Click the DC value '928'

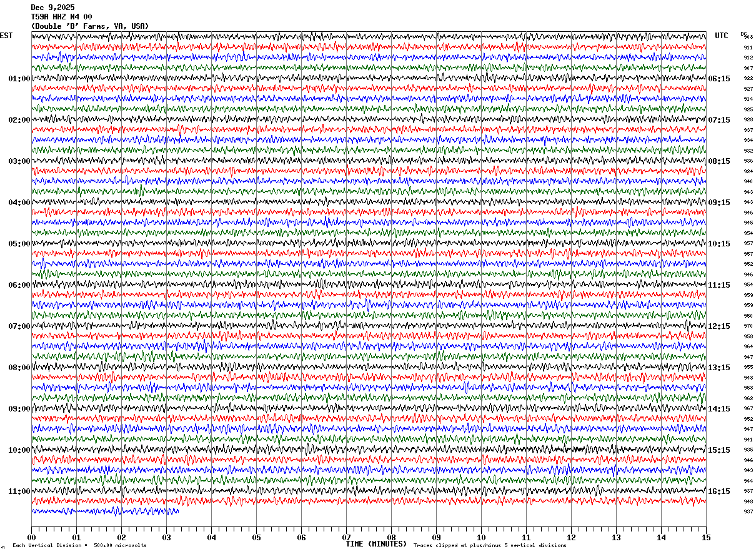pyautogui.click(x=748, y=119)
